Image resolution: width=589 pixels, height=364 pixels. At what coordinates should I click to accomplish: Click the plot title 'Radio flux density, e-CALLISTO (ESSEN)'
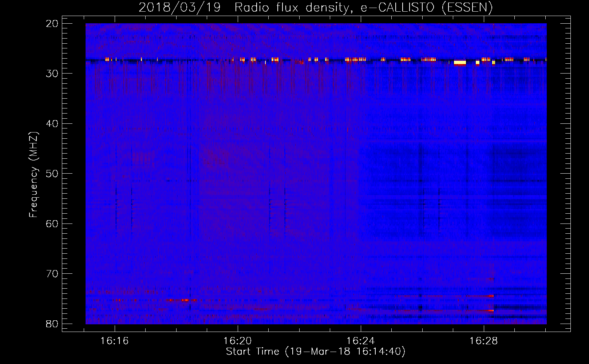[363, 8]
